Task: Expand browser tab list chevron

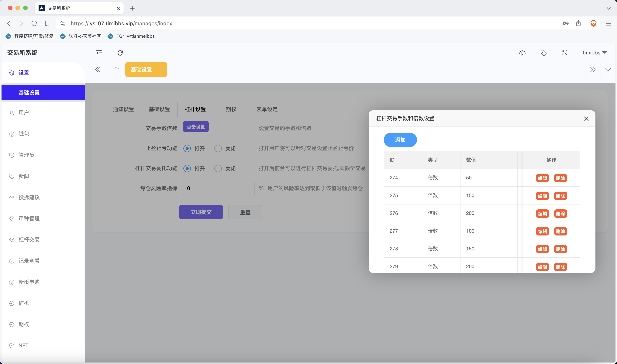Action: [608, 8]
